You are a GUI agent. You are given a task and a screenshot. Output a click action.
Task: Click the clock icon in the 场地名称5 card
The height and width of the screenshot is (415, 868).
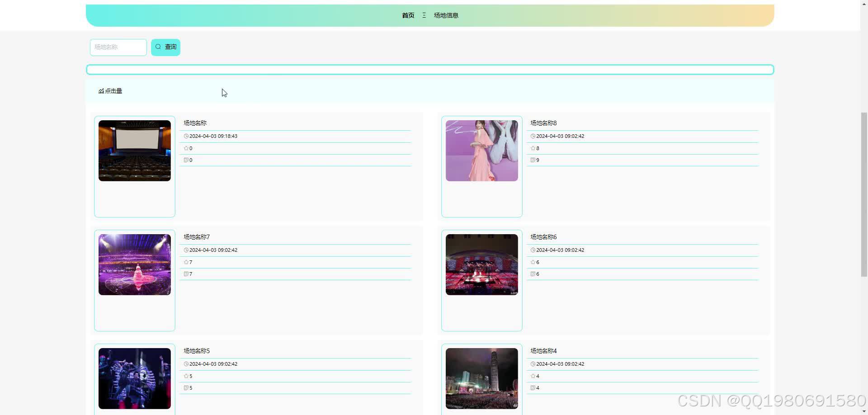(186, 364)
